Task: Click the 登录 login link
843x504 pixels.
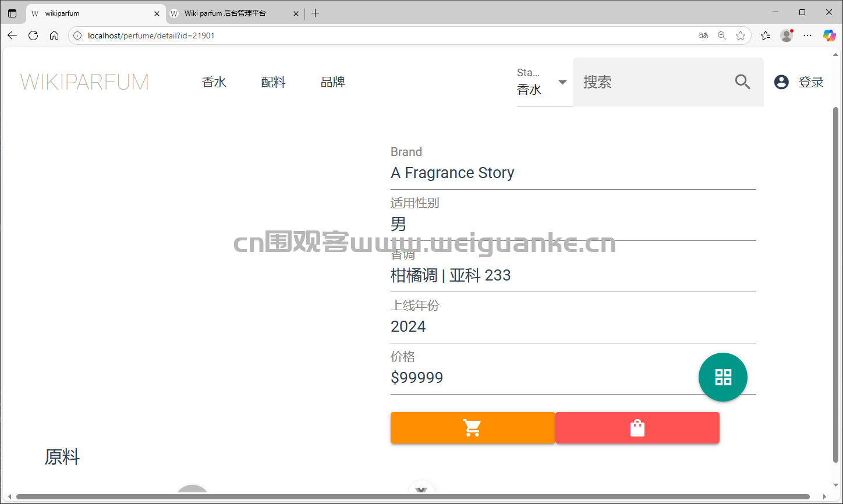Action: (x=811, y=82)
